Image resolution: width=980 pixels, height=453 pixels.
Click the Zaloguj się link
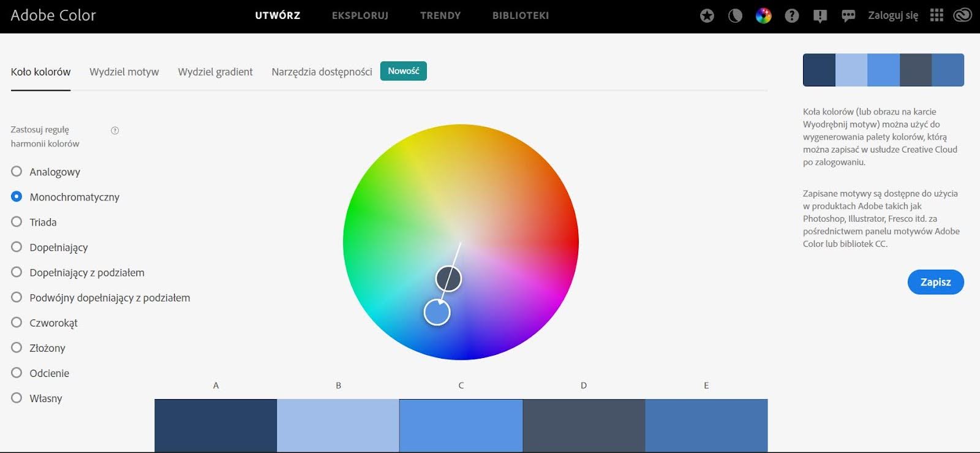(892, 15)
